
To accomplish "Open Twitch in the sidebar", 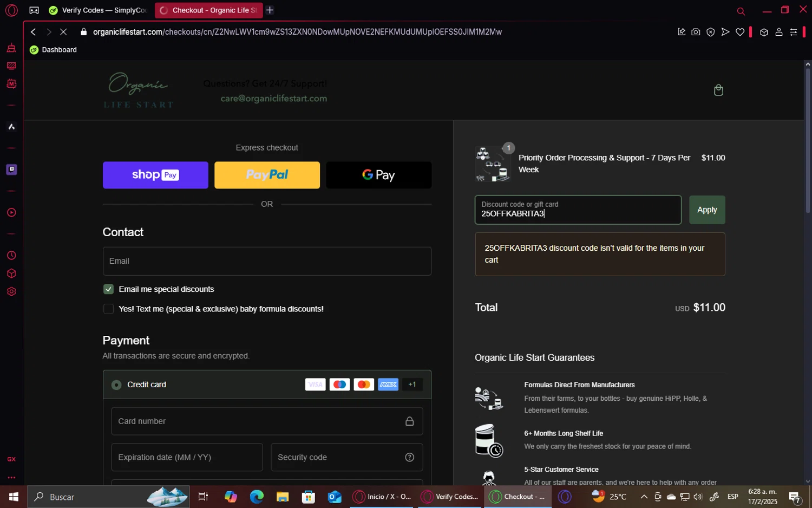I will 11,170.
